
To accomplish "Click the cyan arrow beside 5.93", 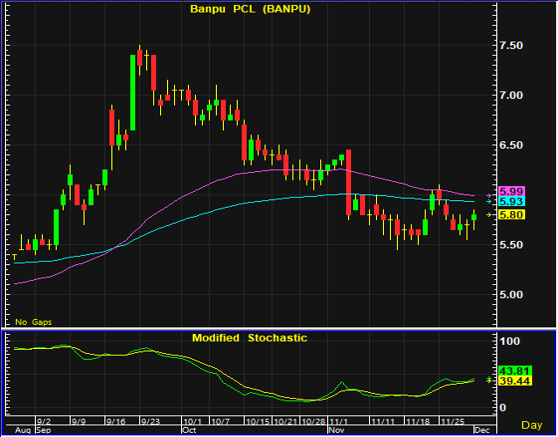I will tap(490, 201).
